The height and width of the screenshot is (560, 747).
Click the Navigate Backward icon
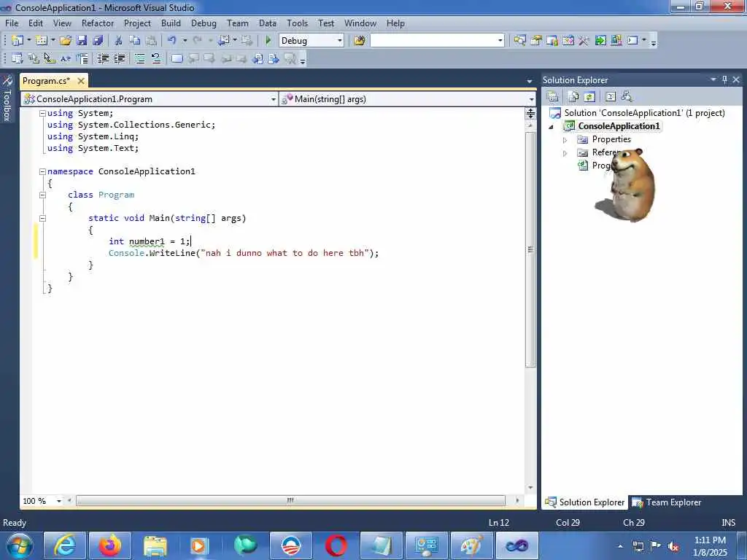[x=223, y=41]
